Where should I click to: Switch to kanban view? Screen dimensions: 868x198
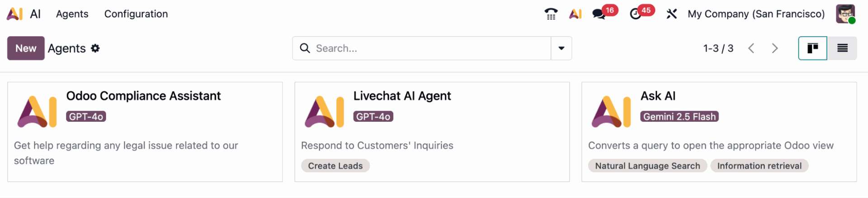pyautogui.click(x=812, y=48)
